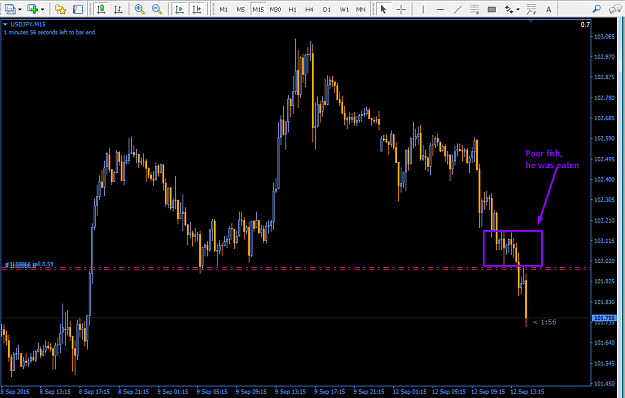This screenshot has height=398, width=625.
Task: Click '1 minutes 56 seconds left to bar end'
Action: coord(49,32)
